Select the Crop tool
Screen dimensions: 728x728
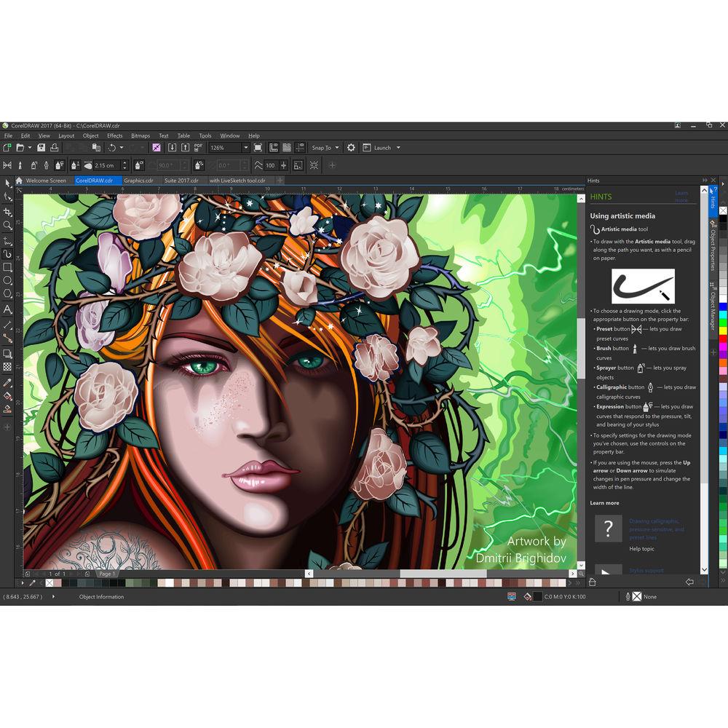[x=7, y=211]
